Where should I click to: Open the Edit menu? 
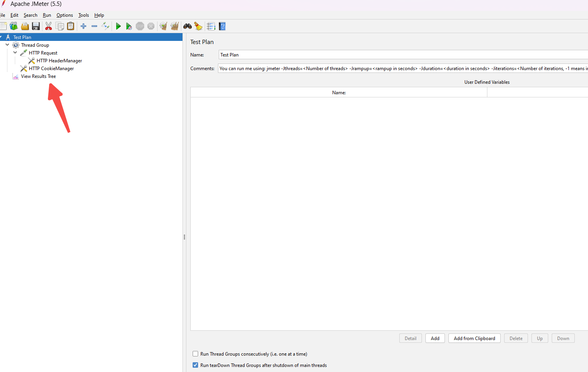click(14, 15)
